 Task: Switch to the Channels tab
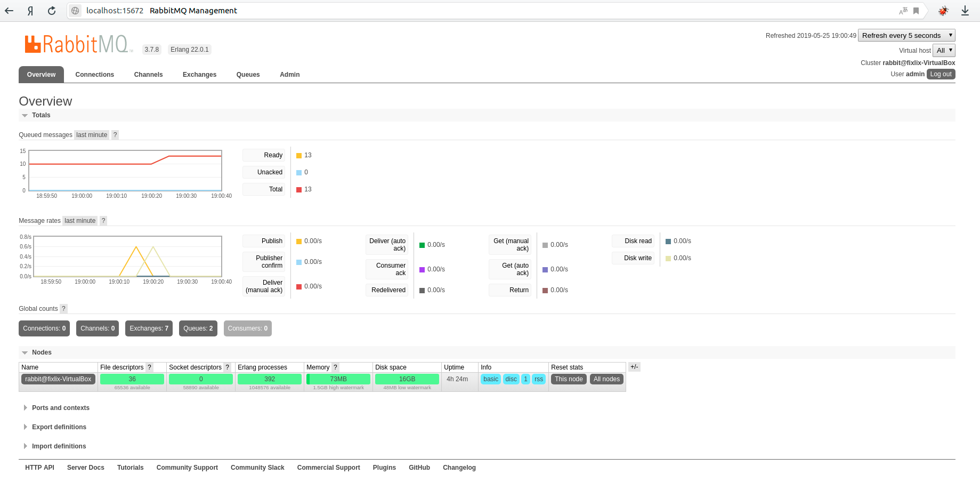point(148,75)
